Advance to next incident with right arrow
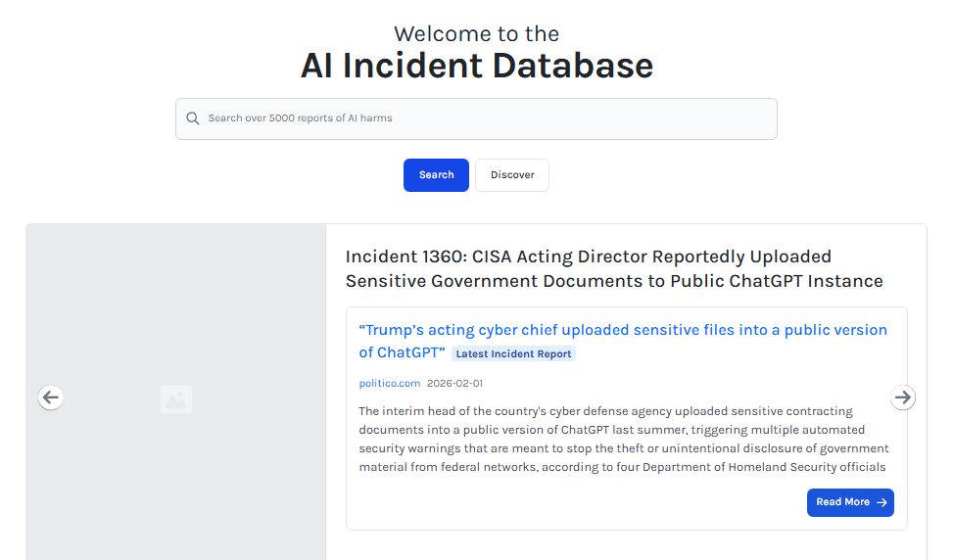This screenshot has height=560, width=953. pos(903,397)
